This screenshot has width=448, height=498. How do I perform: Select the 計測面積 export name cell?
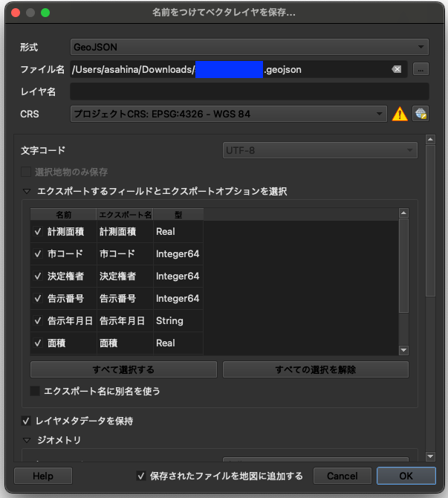click(125, 231)
